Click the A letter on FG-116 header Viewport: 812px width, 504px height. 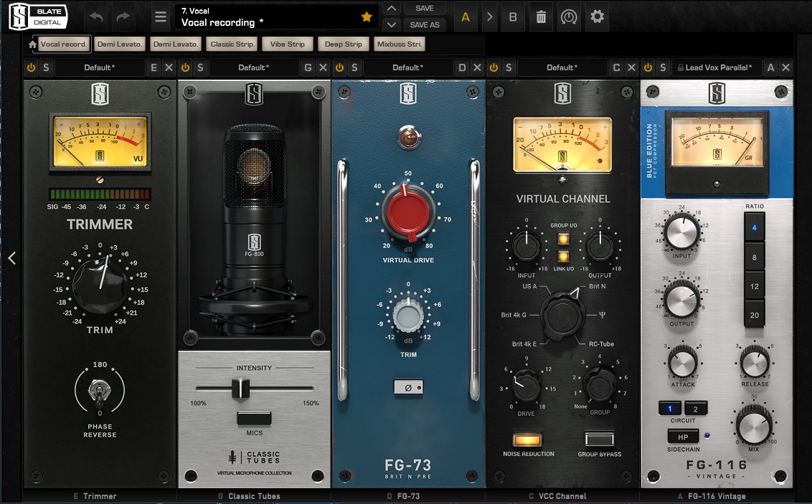click(771, 67)
